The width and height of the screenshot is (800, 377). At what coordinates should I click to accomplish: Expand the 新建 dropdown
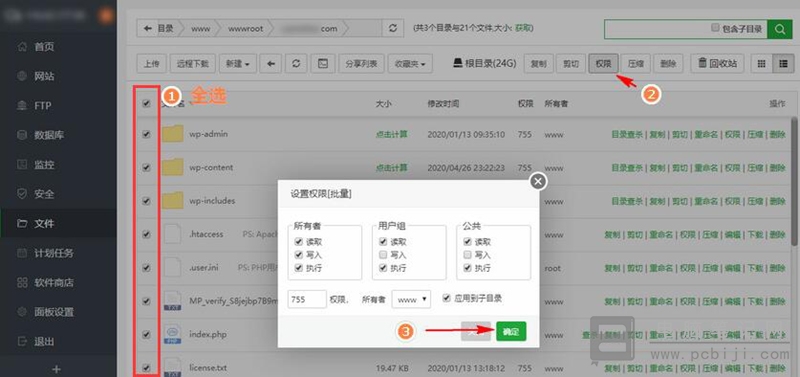(x=237, y=64)
